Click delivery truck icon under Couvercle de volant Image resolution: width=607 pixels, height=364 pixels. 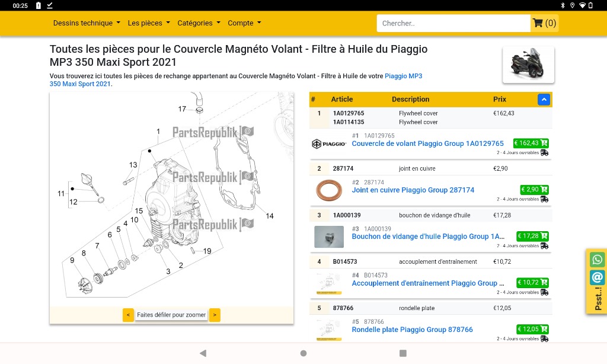click(x=544, y=153)
